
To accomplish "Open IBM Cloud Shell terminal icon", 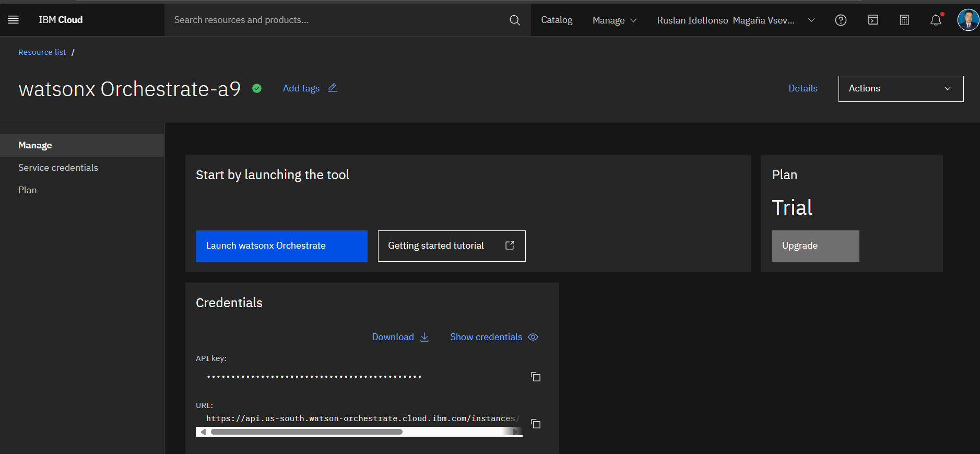I will 873,20.
